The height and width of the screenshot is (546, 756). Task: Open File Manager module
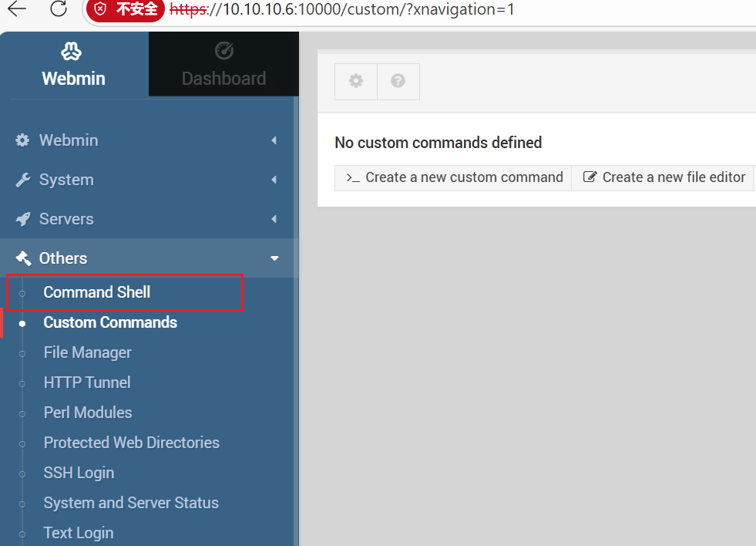pos(87,352)
